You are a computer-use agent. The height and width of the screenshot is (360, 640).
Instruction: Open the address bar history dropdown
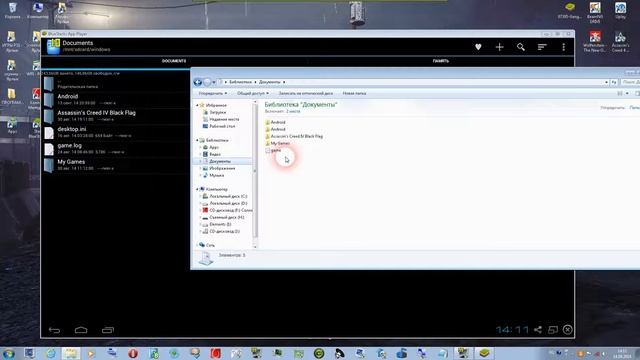[606, 82]
